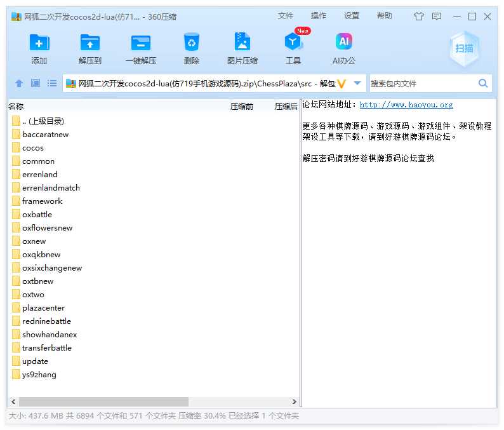Go up one level with the up arrow icon
Image resolution: width=504 pixels, height=430 pixels.
(19, 84)
